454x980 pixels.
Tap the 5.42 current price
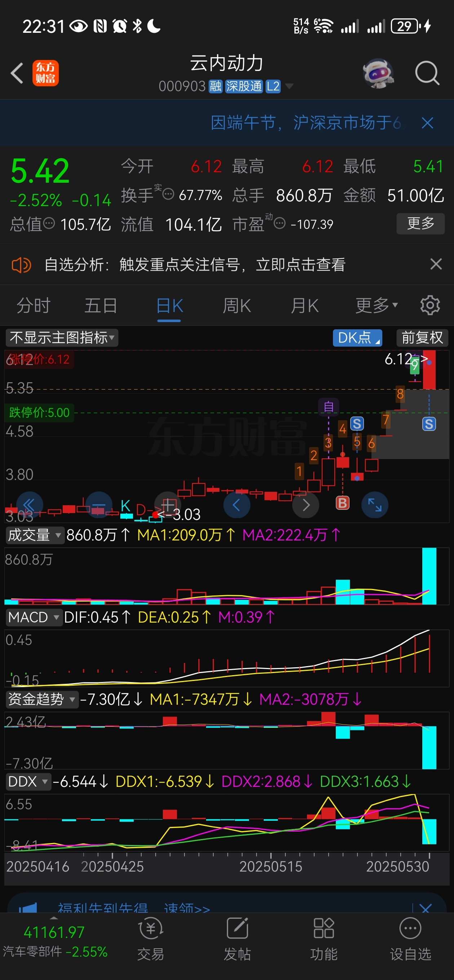pyautogui.click(x=40, y=171)
